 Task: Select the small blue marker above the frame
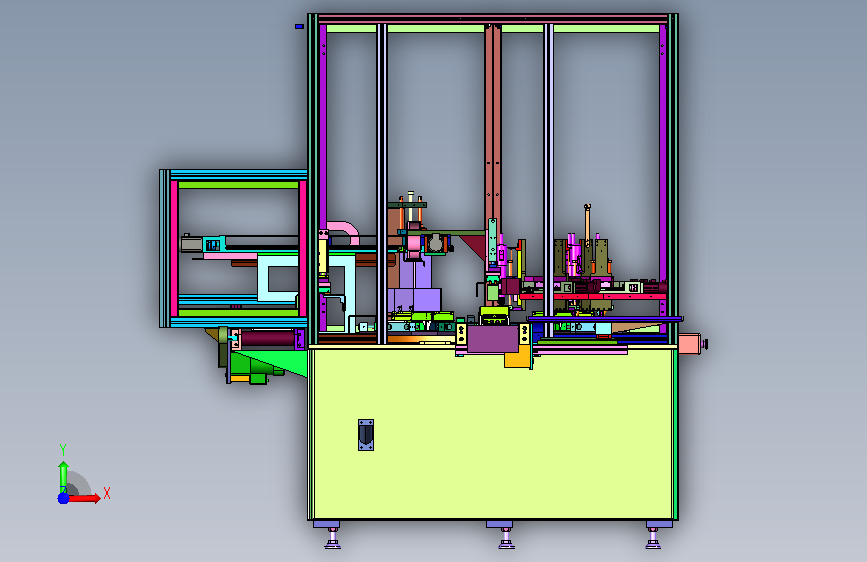pyautogui.click(x=299, y=26)
